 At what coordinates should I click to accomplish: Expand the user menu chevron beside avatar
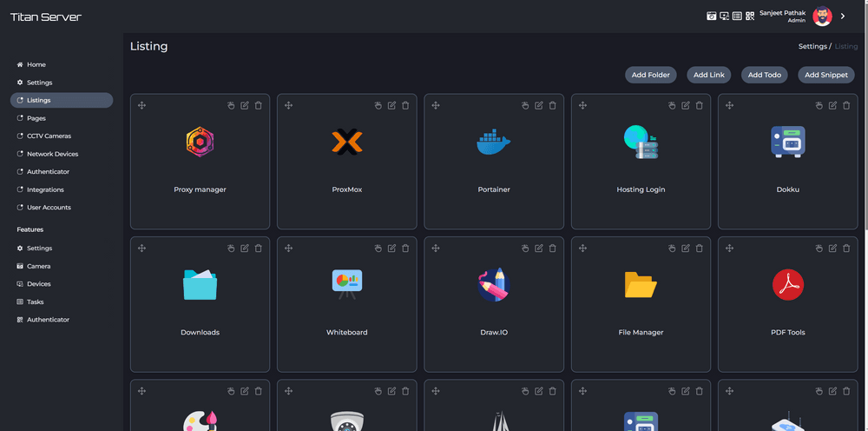coord(843,16)
